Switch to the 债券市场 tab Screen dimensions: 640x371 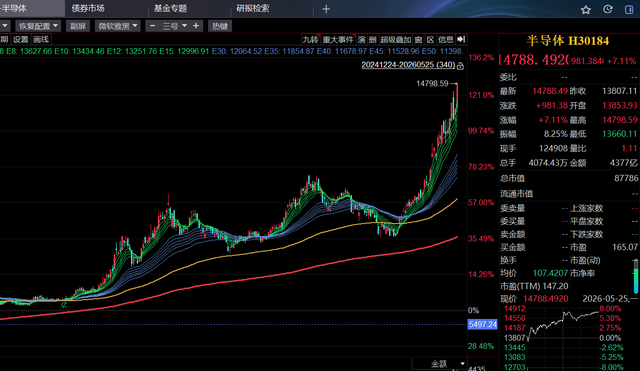88,8
